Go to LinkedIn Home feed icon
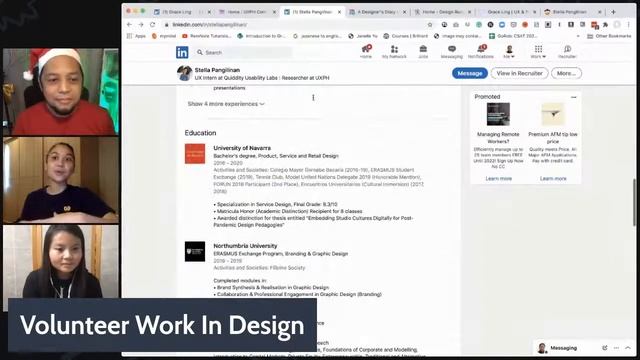 coord(366,51)
